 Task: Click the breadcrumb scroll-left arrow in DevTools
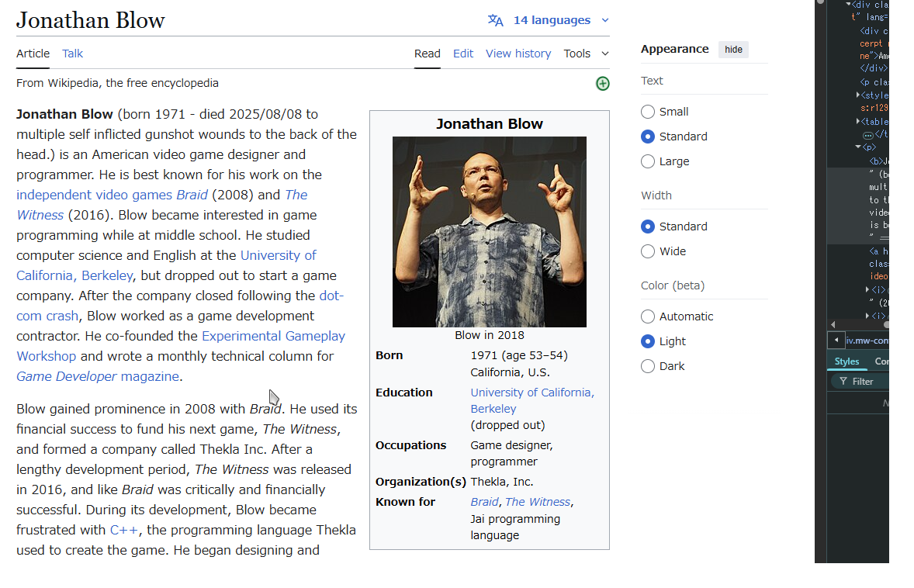(x=836, y=340)
